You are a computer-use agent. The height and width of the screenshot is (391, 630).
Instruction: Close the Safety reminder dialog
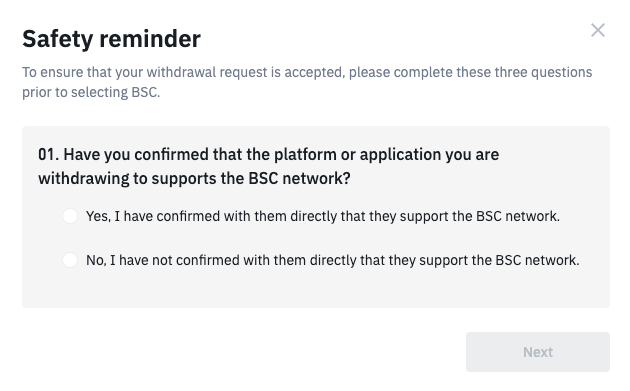point(598,30)
